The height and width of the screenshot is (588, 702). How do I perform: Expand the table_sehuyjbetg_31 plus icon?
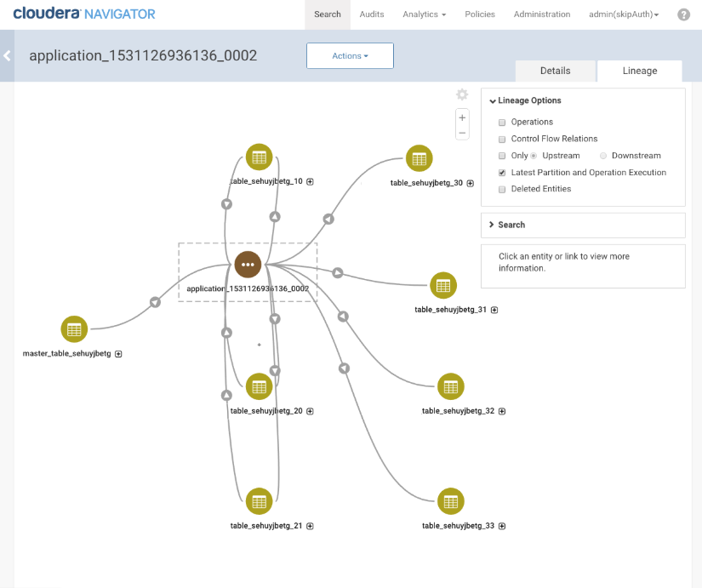point(494,310)
